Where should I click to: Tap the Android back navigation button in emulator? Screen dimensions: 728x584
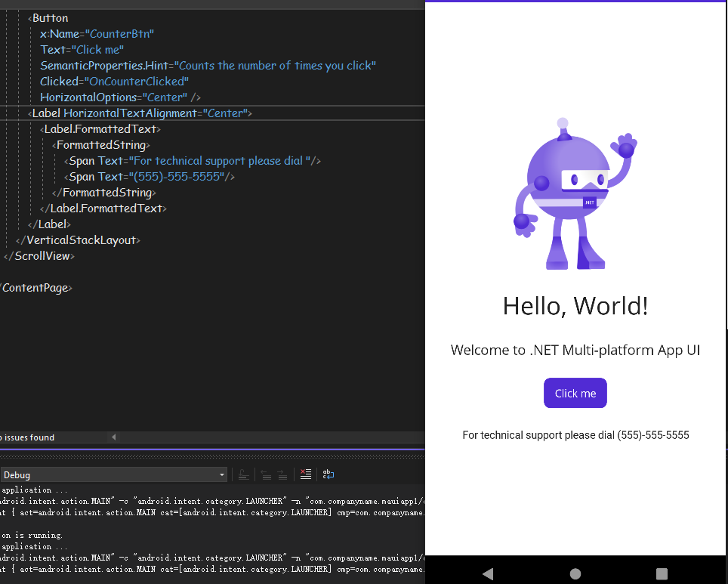pos(488,573)
